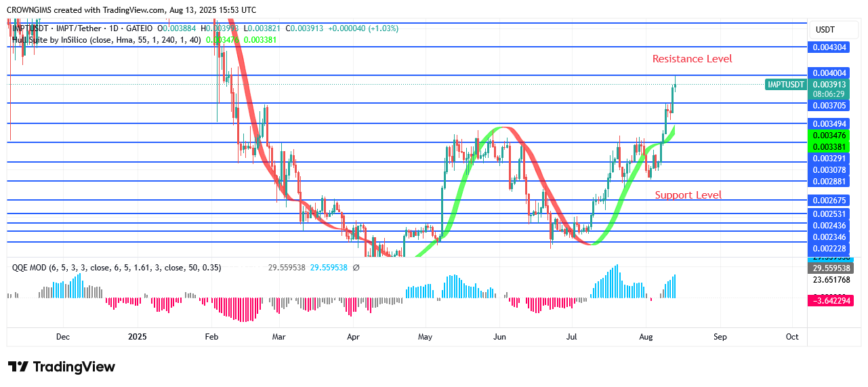Select the 0.003291 price level label
Viewport: 868px width, 387px height.
tap(830, 158)
